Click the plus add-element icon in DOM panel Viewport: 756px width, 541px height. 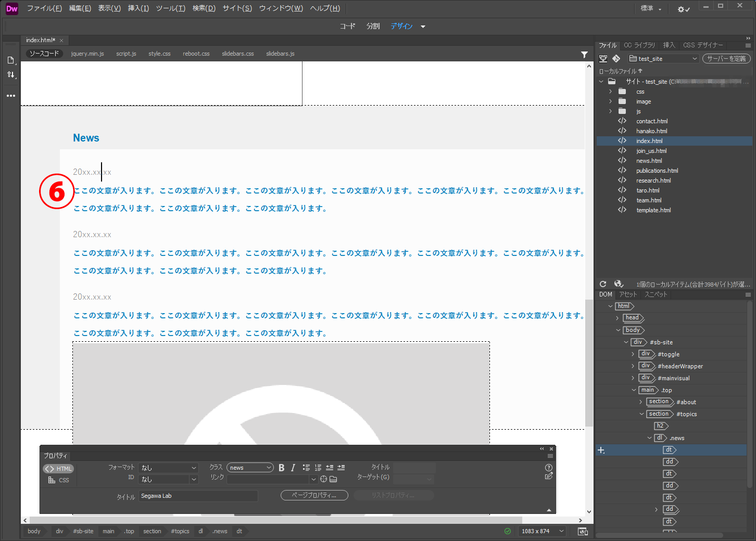(601, 450)
